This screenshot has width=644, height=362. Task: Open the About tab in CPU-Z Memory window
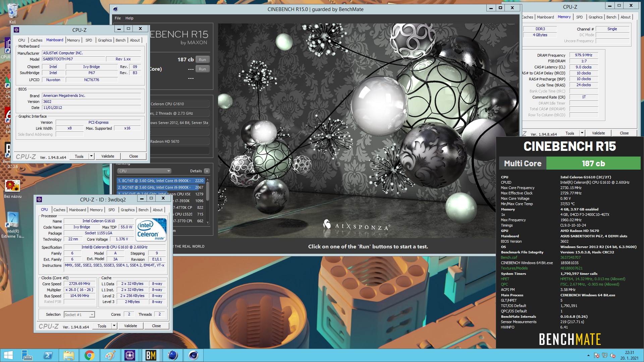click(626, 17)
